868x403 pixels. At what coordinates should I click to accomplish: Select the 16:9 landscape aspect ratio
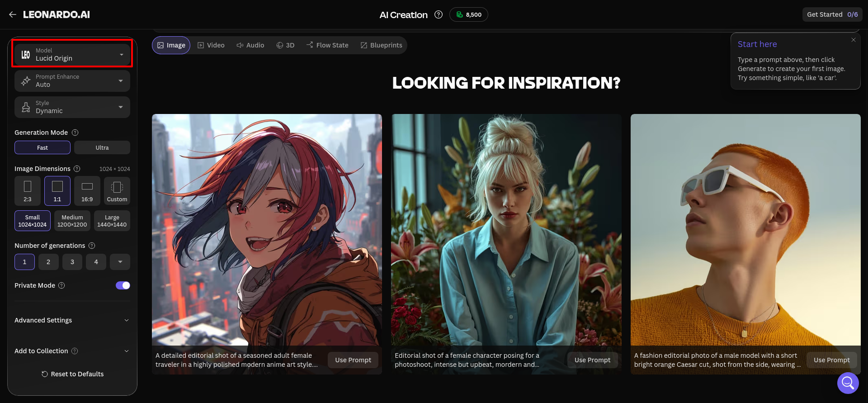(87, 191)
